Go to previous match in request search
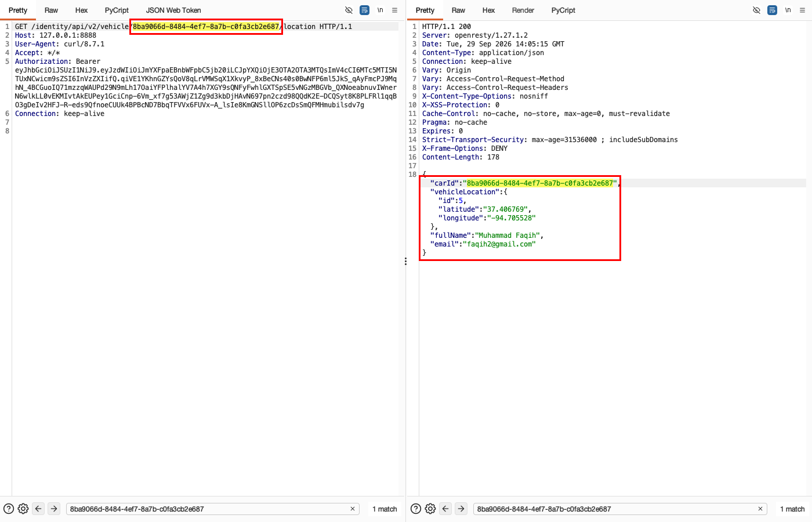The height and width of the screenshot is (522, 812). [x=38, y=509]
